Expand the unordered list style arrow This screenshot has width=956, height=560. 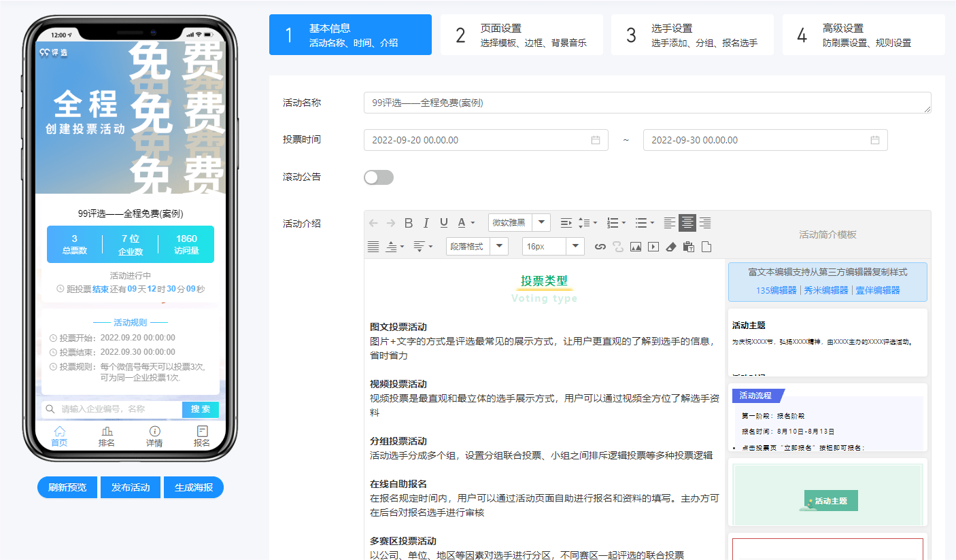(651, 223)
